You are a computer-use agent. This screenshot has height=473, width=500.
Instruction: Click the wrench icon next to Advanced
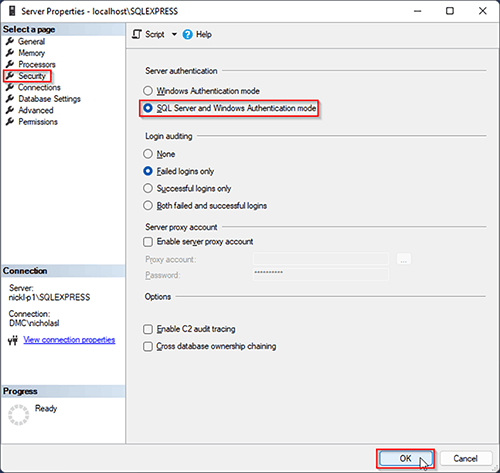click(10, 110)
